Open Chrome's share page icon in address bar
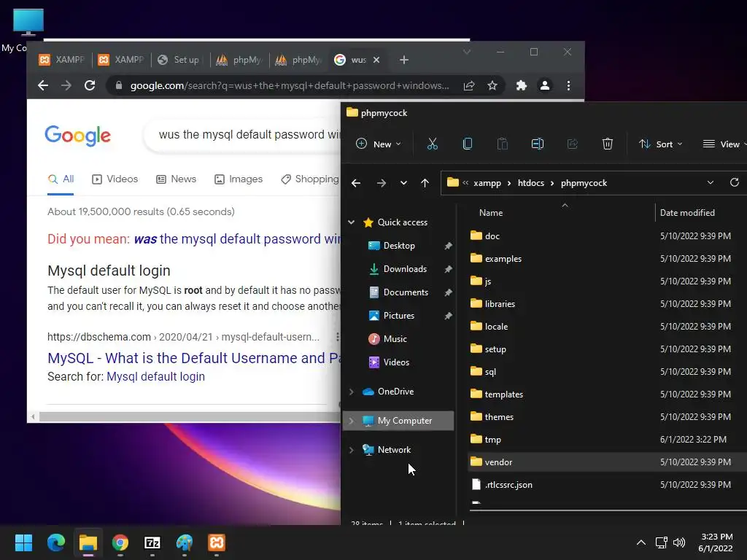Viewport: 747px width, 560px height. click(469, 86)
